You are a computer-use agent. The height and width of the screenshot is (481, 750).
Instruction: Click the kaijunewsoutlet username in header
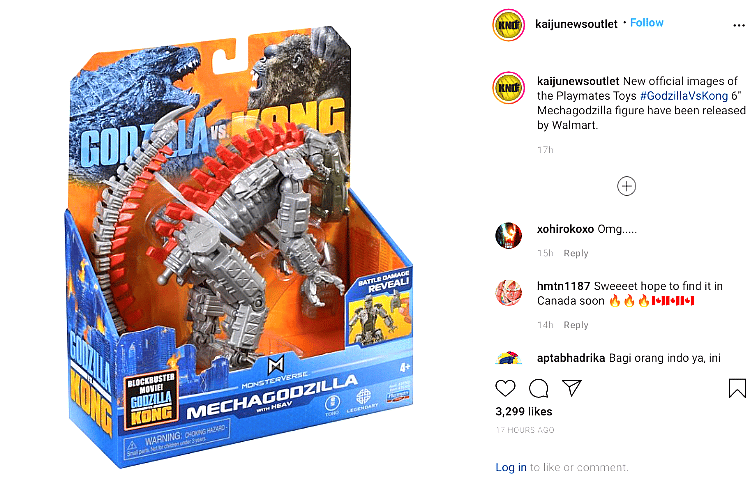(x=576, y=24)
